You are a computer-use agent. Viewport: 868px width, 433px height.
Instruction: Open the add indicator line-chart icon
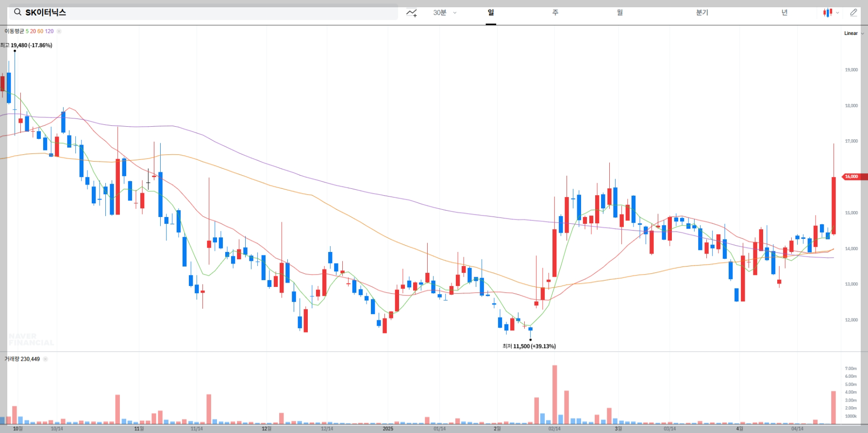click(412, 13)
